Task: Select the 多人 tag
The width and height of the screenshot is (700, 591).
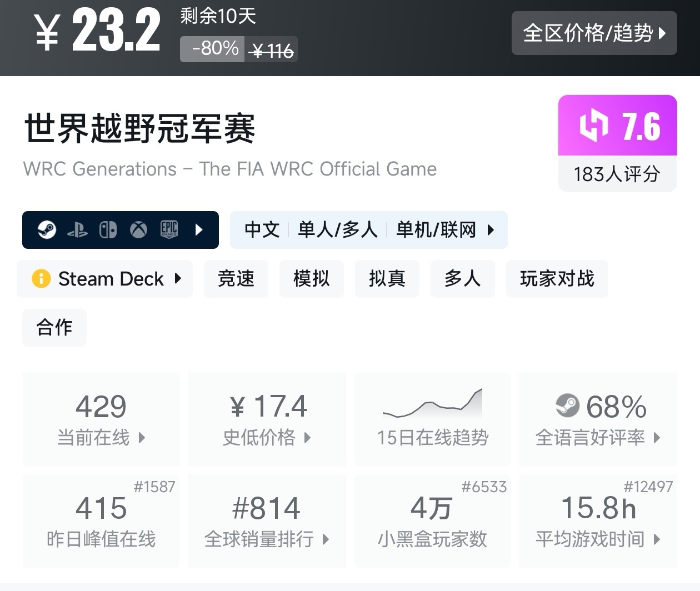Action: 463,278
